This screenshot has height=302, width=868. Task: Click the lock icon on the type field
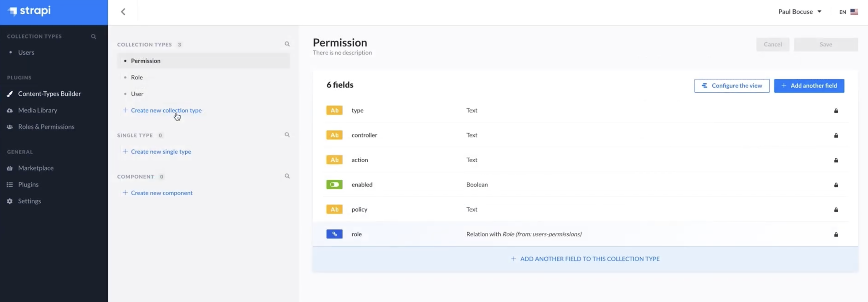[836, 111]
